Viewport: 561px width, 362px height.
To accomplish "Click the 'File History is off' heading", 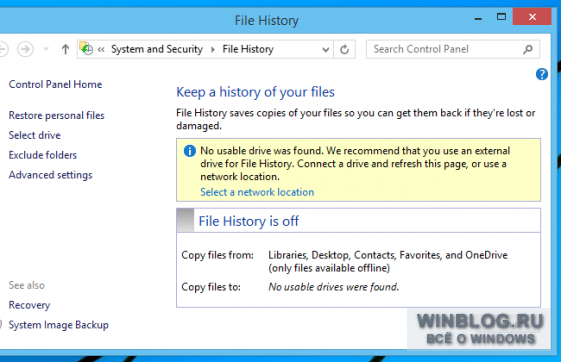I will (249, 221).
